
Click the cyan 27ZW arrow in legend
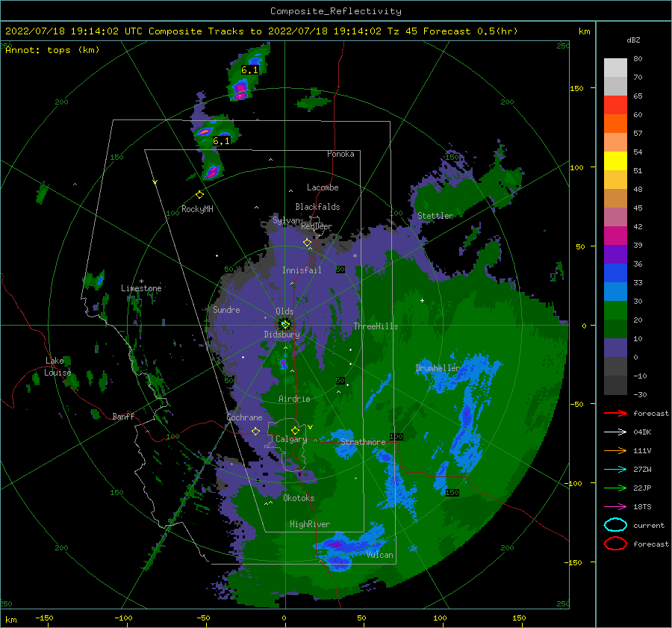615,470
